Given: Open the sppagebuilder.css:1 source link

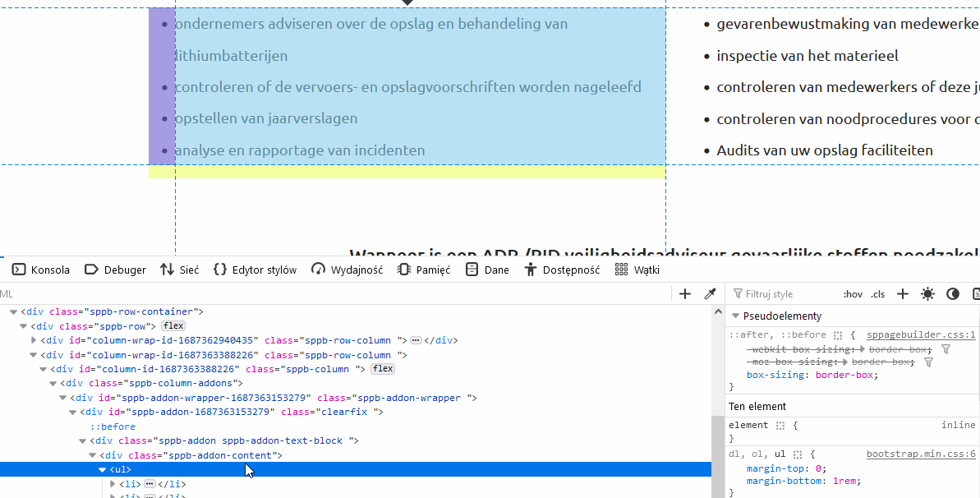Looking at the screenshot, I should point(921,335).
